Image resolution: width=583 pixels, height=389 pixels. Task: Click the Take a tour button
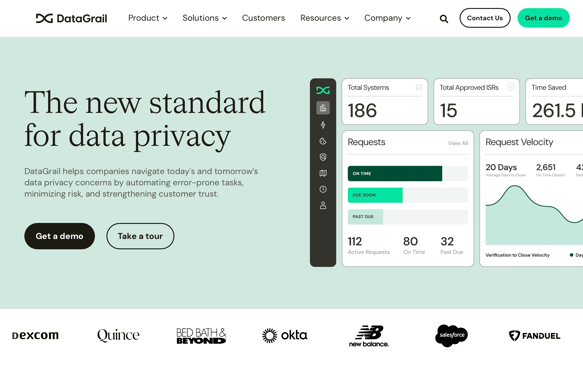(x=140, y=236)
